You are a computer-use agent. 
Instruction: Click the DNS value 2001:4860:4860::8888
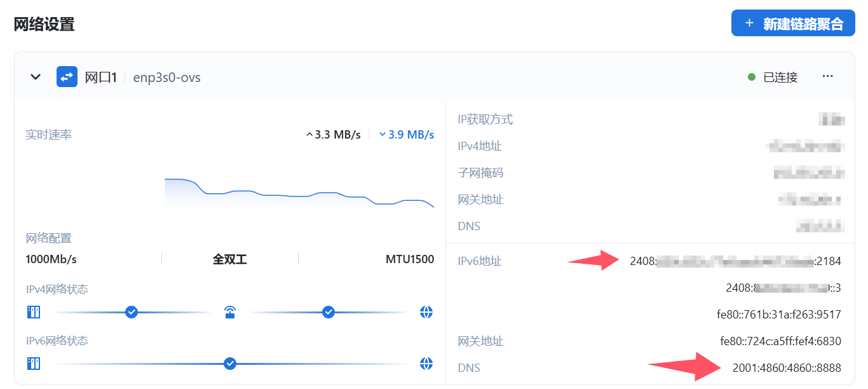point(787,368)
